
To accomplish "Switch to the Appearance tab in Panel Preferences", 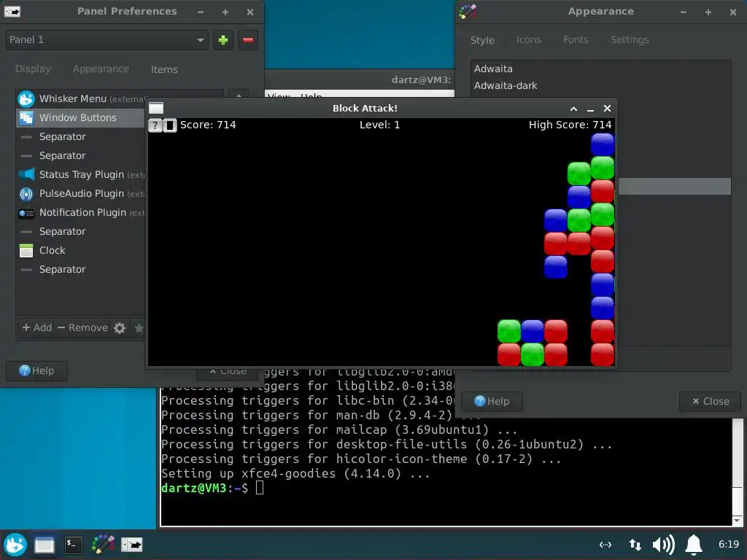I will [x=101, y=69].
